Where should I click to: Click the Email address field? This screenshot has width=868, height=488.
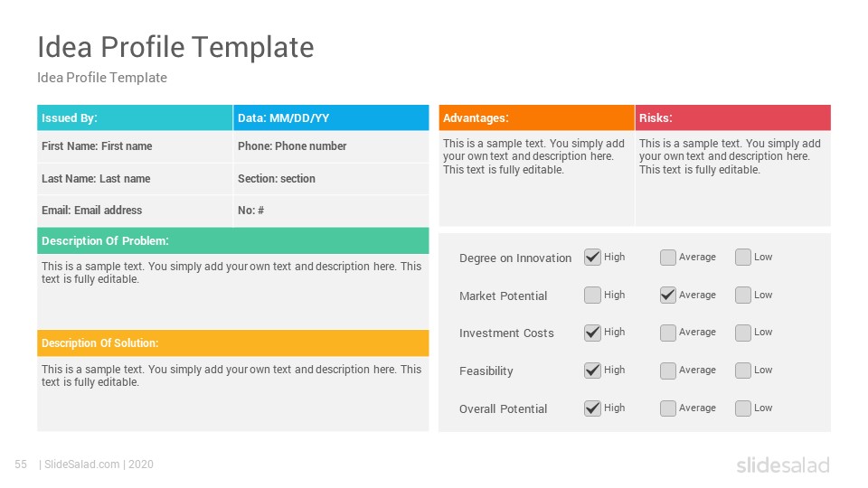[x=135, y=211]
